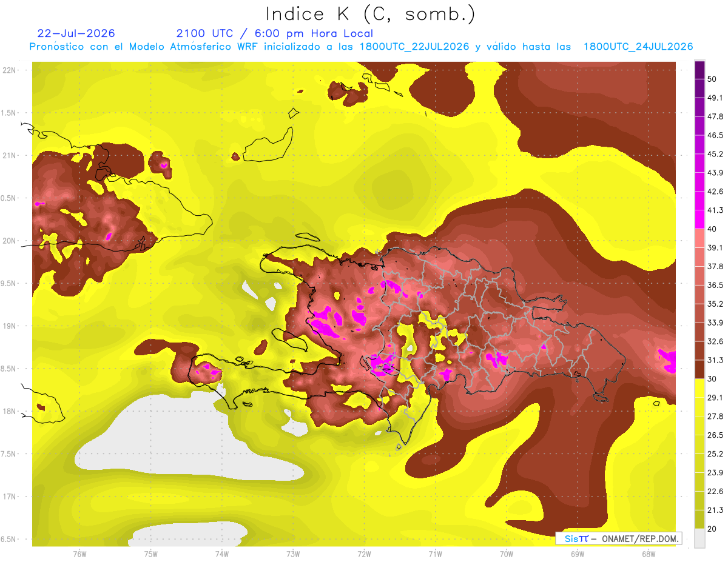The image size is (728, 562).
Task: Click longitude label '72W'
Action: [364, 554]
